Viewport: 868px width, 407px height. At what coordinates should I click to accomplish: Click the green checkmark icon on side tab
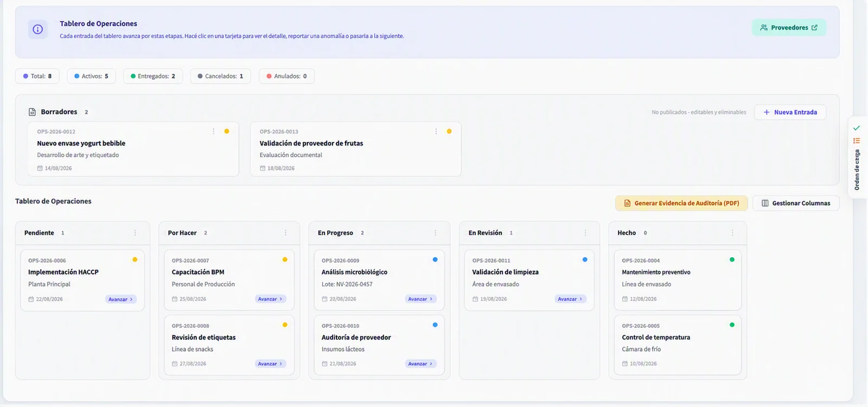pos(857,128)
